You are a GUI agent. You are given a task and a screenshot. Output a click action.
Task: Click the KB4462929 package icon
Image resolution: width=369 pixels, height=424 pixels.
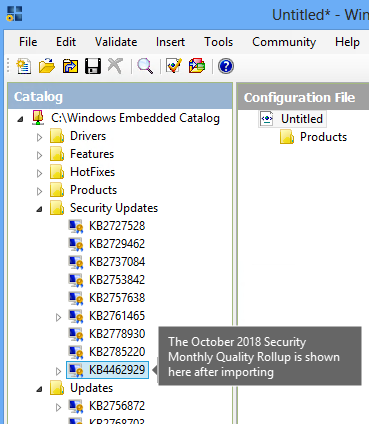pos(76,370)
